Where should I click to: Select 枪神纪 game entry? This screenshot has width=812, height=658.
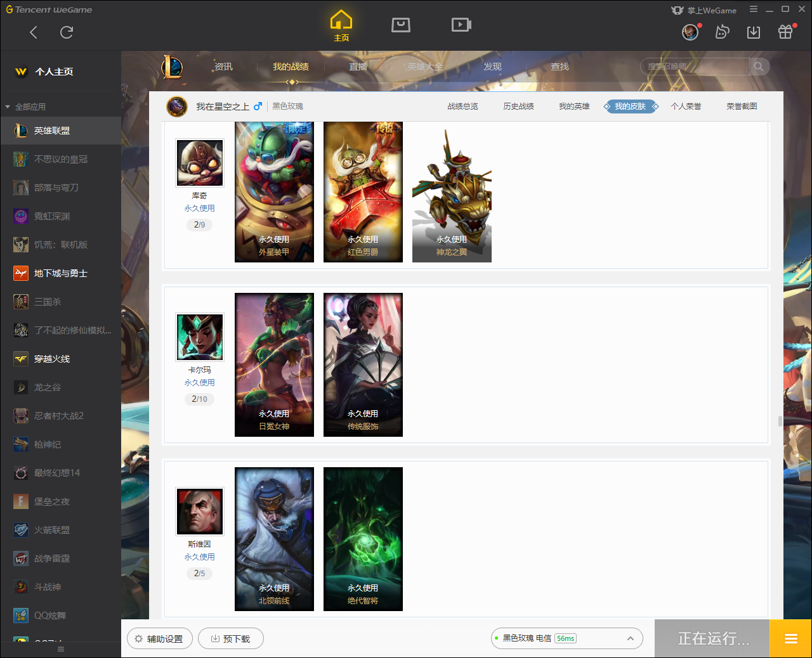coord(60,444)
